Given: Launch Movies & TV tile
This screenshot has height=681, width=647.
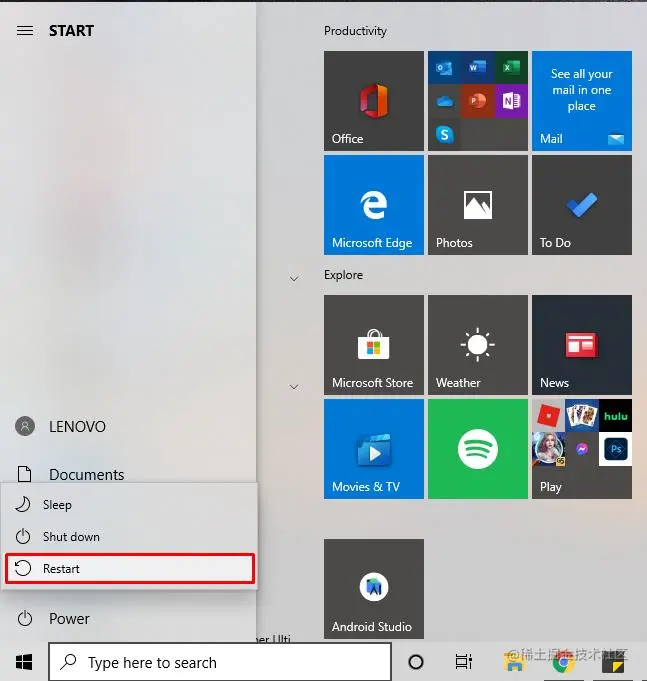Looking at the screenshot, I should pyautogui.click(x=373, y=449).
